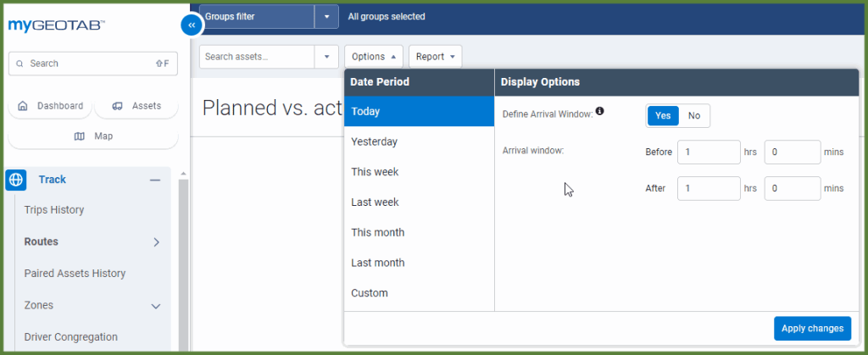Click the Track globe icon
868x355 pixels.
tap(16, 180)
